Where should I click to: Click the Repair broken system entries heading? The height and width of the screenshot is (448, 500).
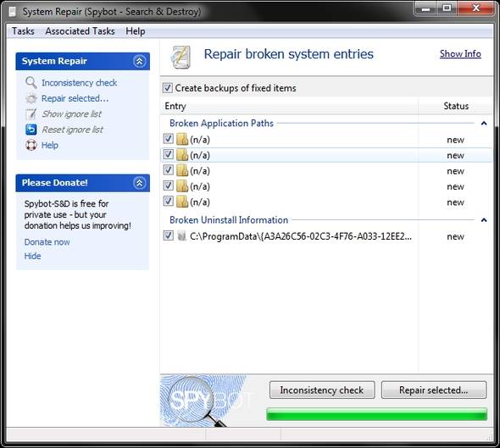[x=289, y=54]
